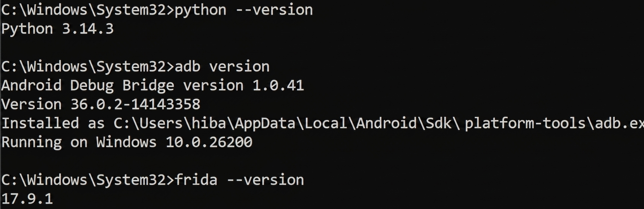
Task: Click the blank line below Python output
Action: click(322, 47)
